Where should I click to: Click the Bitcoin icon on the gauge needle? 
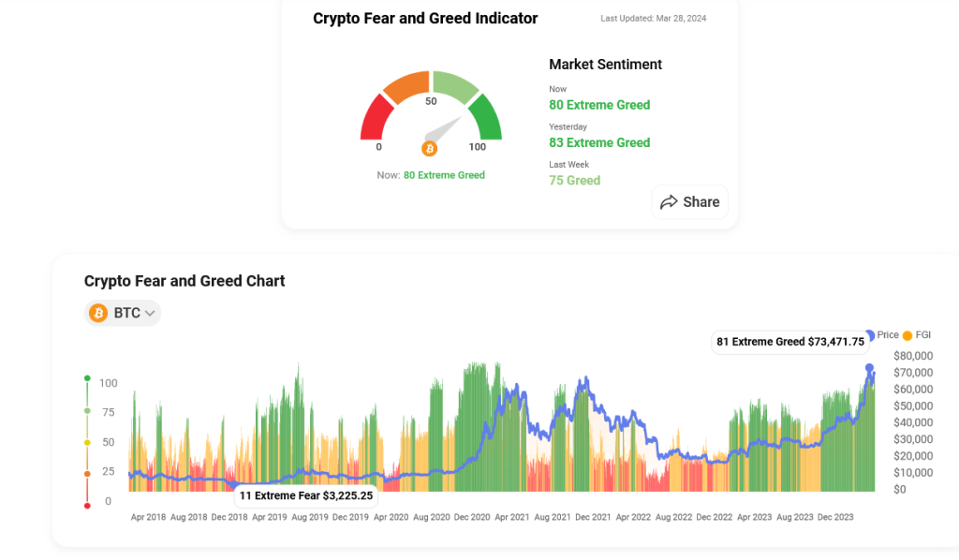click(430, 149)
